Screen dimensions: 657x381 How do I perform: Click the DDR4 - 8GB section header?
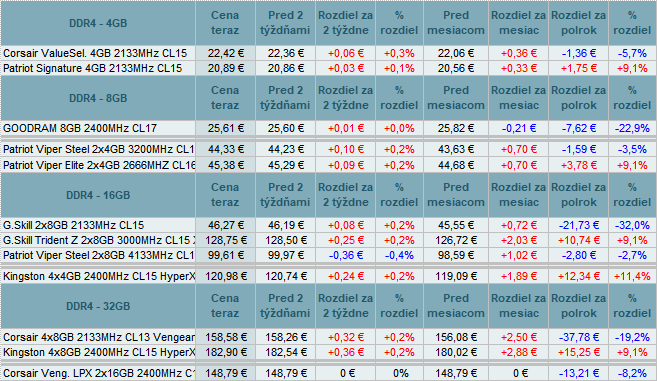click(x=98, y=98)
